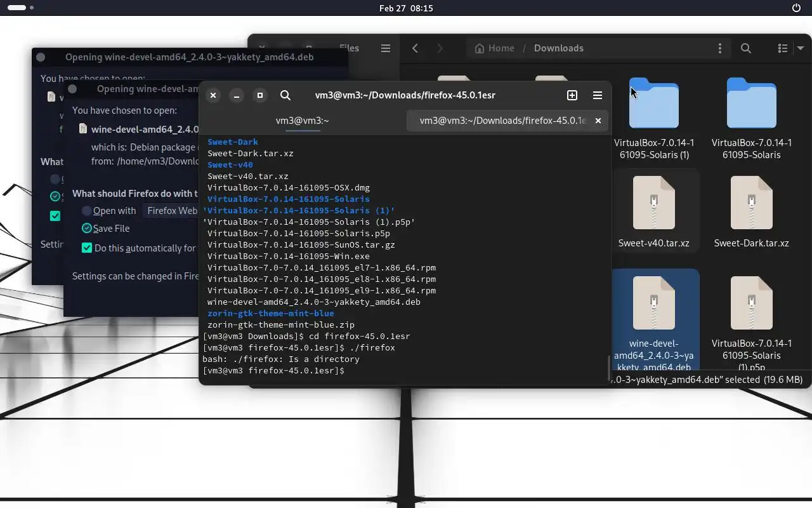Open the system power menu

pos(797,8)
